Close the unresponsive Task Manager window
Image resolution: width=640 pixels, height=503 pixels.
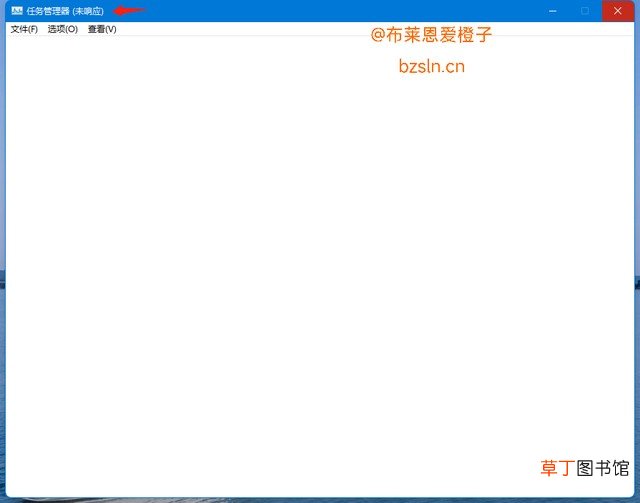tap(618, 11)
